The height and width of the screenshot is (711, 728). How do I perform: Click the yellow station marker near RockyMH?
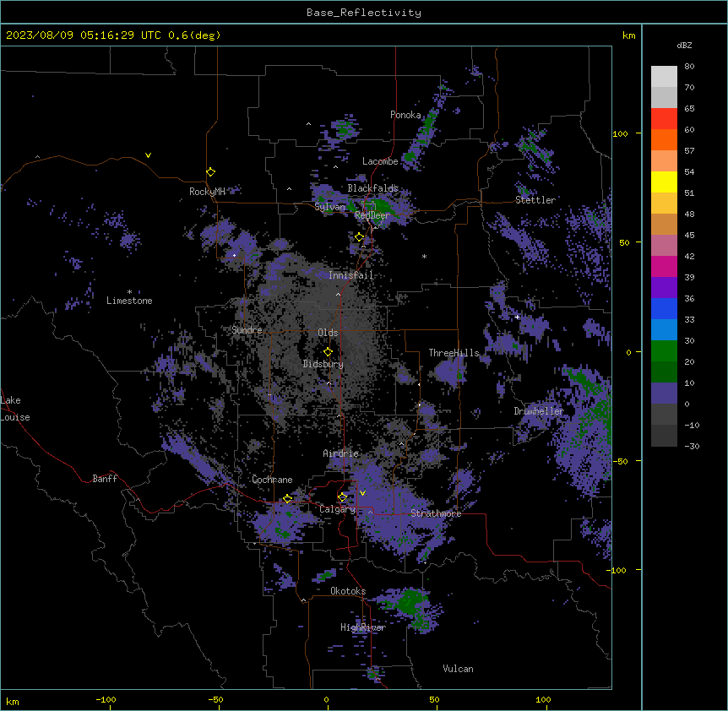[x=210, y=172]
